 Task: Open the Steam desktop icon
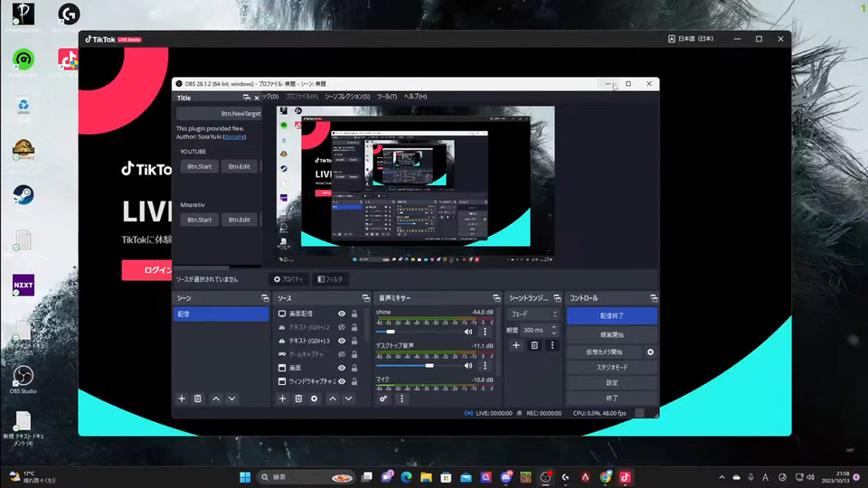point(24,195)
